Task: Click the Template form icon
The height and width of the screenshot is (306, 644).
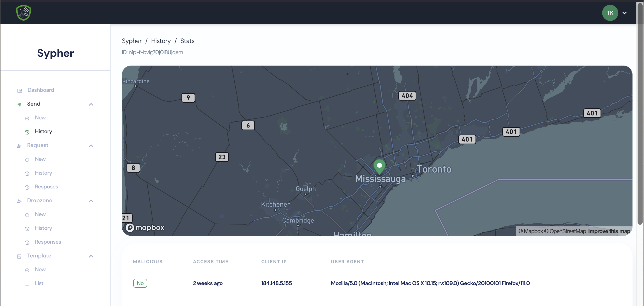Action: point(19,256)
